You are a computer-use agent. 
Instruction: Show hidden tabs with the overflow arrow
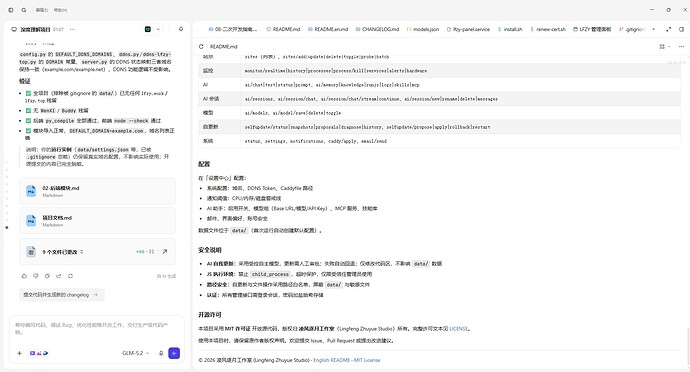(653, 29)
